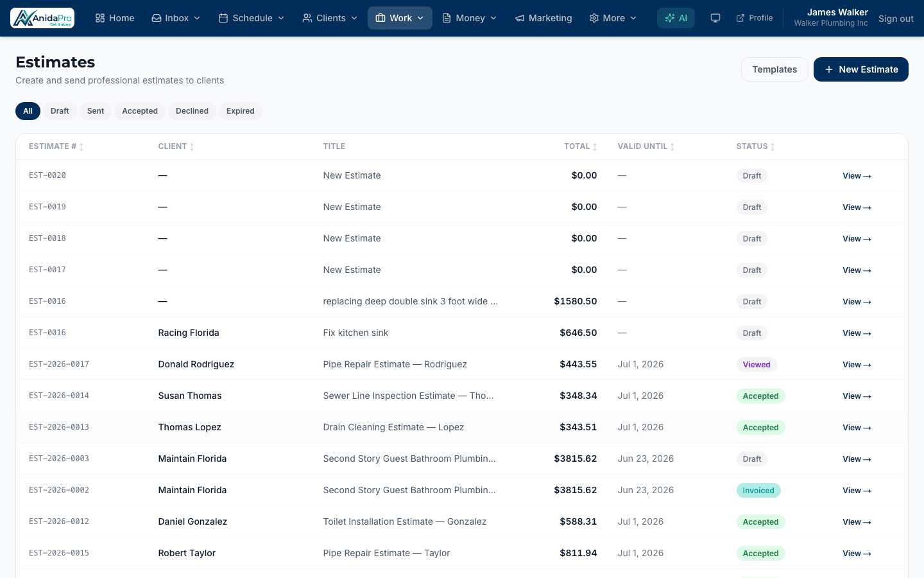
Task: Click the Inbox tray icon
Action: click(x=156, y=18)
